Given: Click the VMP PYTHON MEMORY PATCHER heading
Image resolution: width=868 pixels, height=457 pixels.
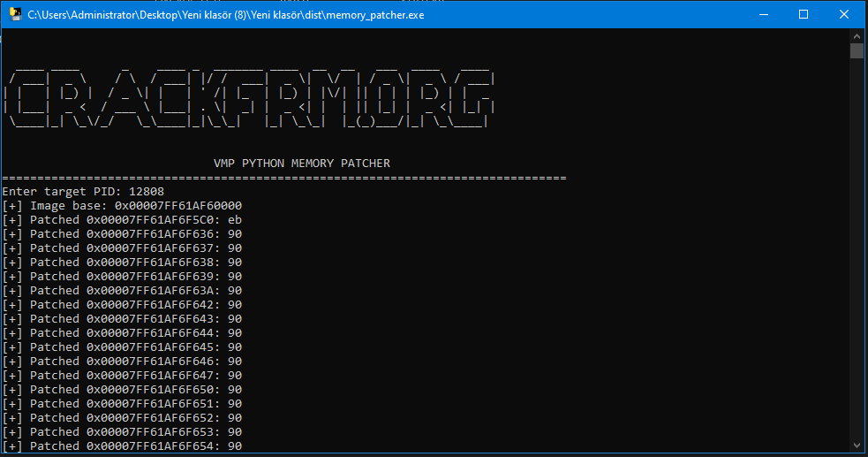Looking at the screenshot, I should click(x=301, y=164).
